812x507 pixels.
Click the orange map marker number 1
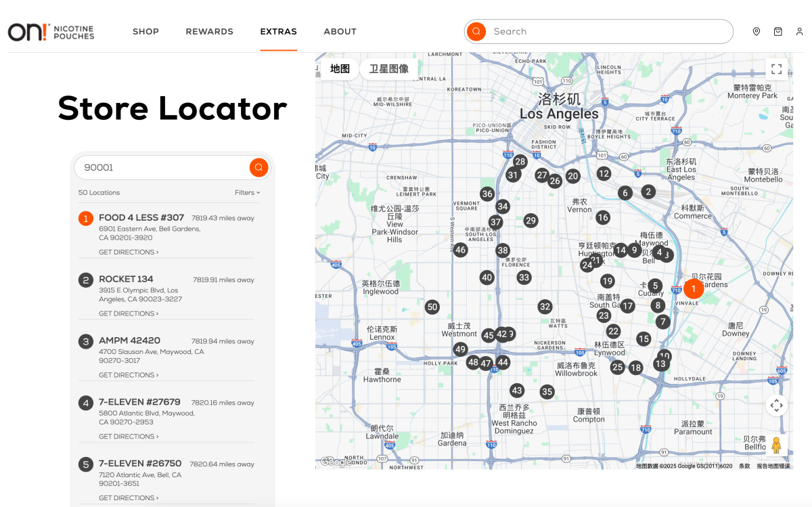pyautogui.click(x=693, y=288)
